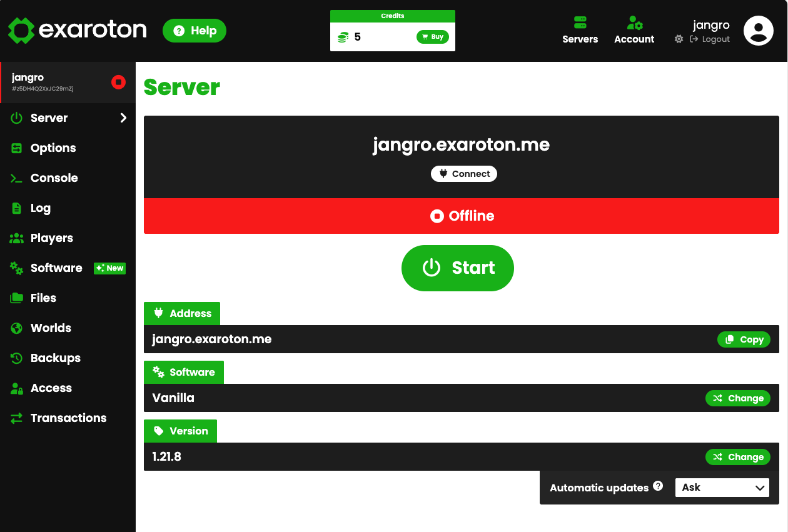
Task: Open the Log section via its icon
Action: point(17,208)
